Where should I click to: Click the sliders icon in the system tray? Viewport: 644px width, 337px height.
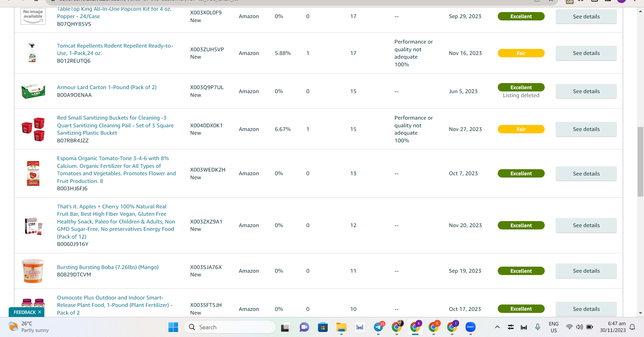point(511,327)
